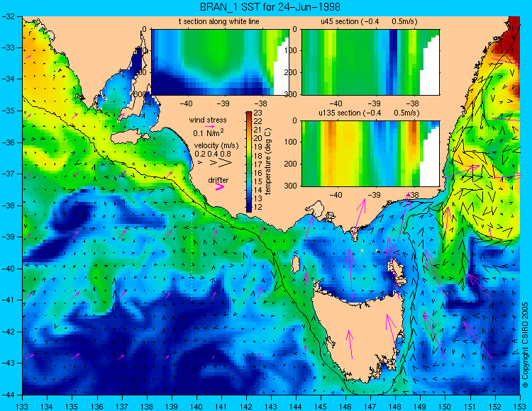Click the dark blue bottom of the color bar
The height and width of the screenshot is (411, 532).
point(249,208)
